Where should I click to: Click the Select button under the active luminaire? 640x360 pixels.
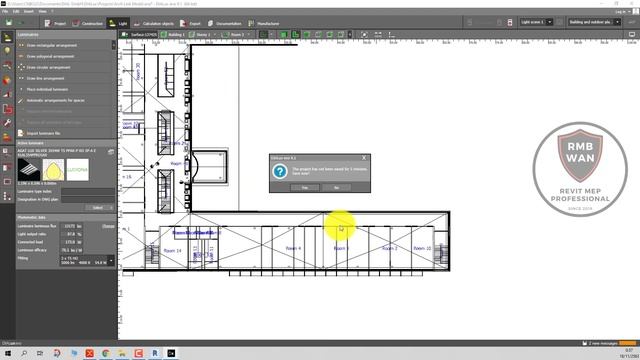pos(100,208)
